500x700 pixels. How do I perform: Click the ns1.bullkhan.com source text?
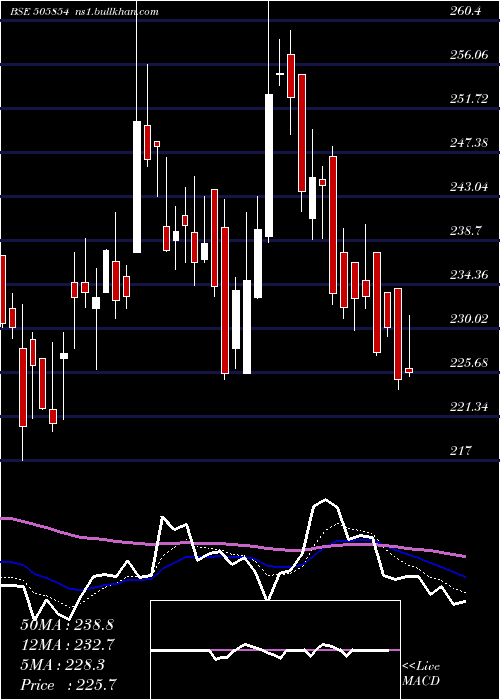116,12
